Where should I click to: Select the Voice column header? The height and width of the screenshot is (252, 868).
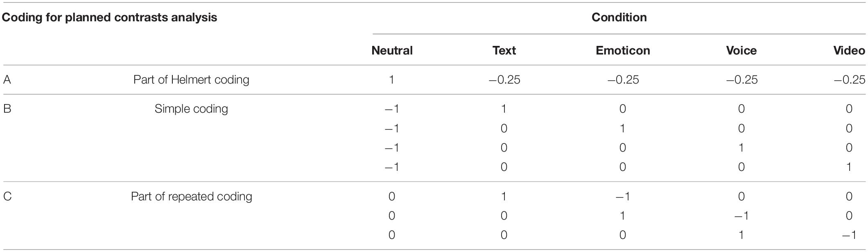(x=741, y=50)
